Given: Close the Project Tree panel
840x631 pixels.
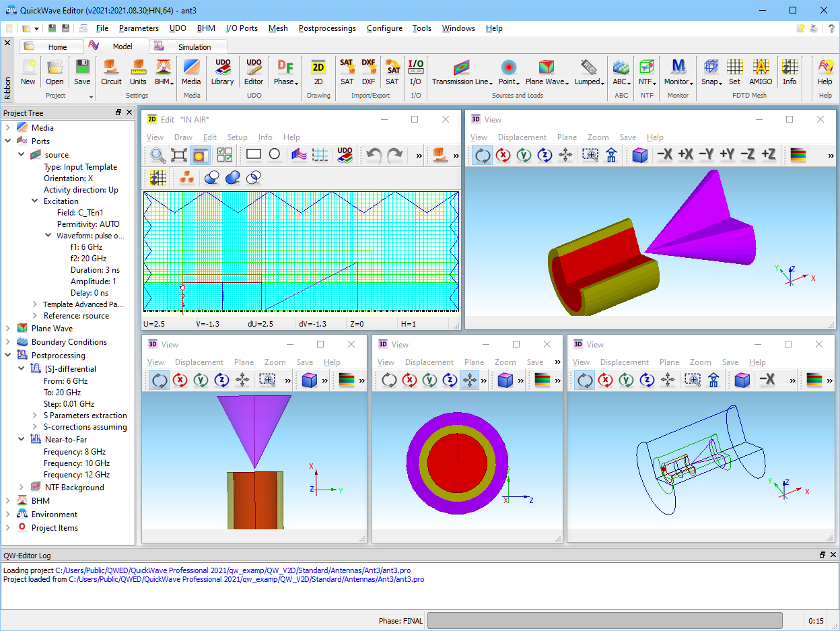Looking at the screenshot, I should pos(129,112).
